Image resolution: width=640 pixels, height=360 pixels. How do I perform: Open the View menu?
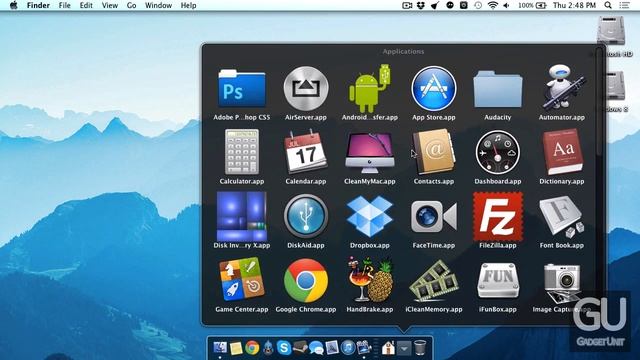coord(110,5)
